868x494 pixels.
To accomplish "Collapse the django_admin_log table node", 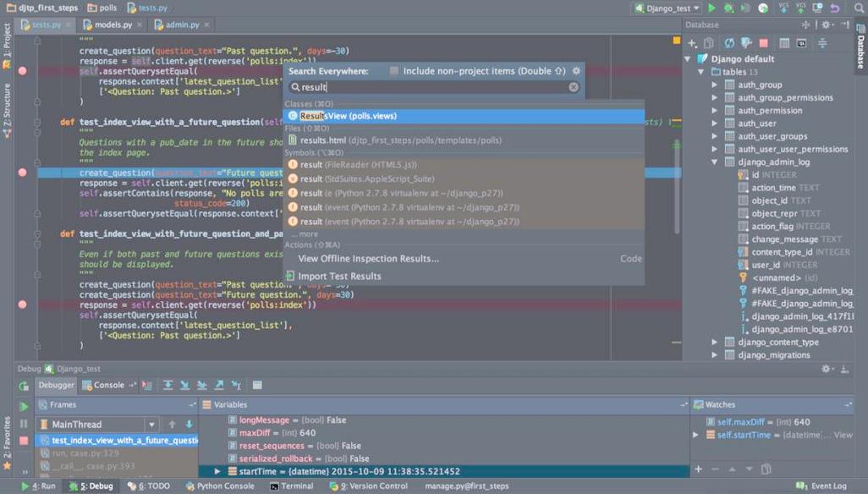I will 713,161.
